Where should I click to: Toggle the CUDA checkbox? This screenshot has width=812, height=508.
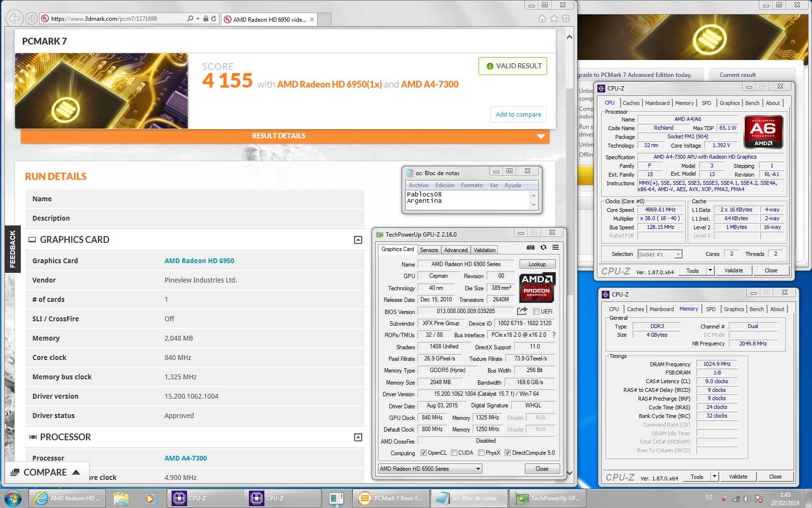pyautogui.click(x=454, y=453)
